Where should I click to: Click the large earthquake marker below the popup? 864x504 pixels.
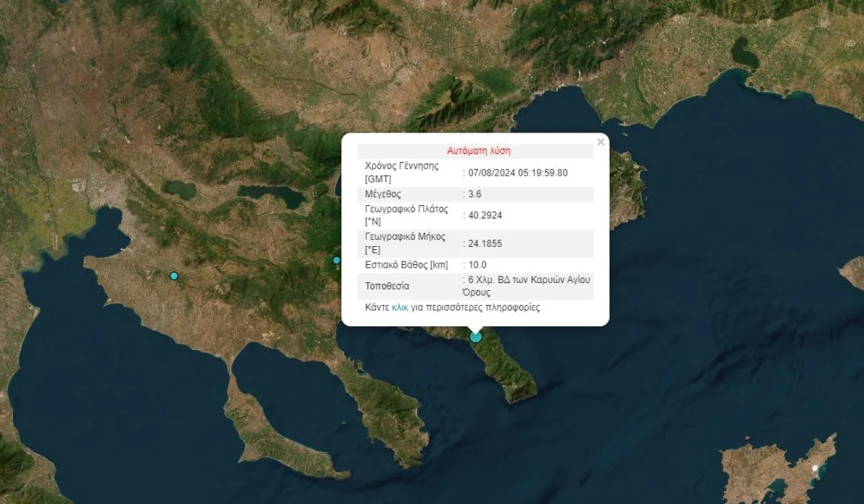click(x=476, y=336)
